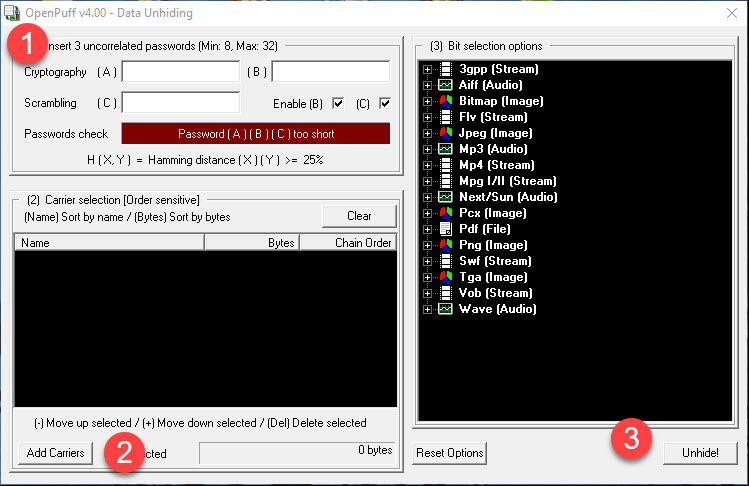Click the Aiff Audio waveform icon

(446, 85)
